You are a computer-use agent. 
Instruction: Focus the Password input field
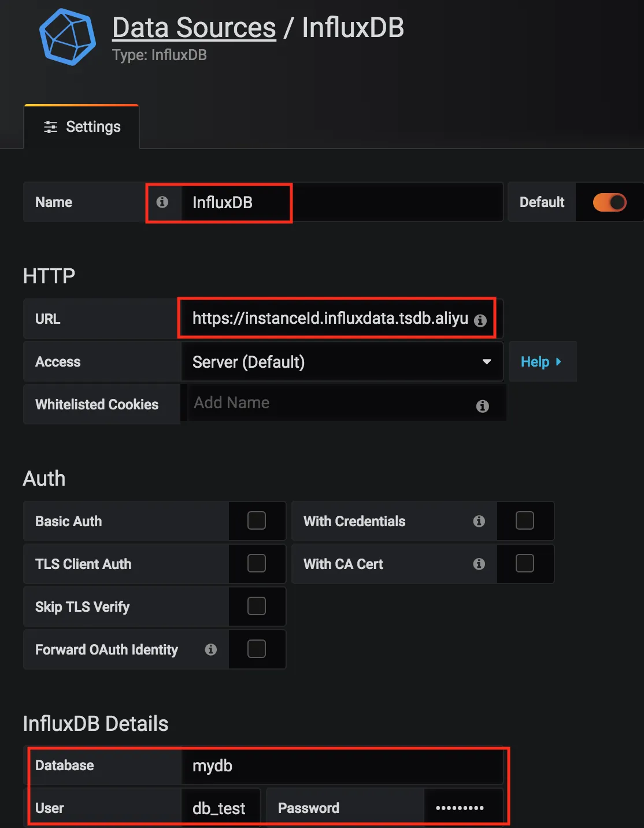click(462, 808)
